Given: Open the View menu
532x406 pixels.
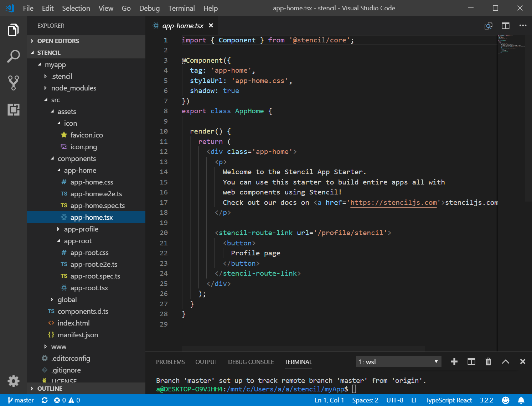Looking at the screenshot, I should click(106, 8).
